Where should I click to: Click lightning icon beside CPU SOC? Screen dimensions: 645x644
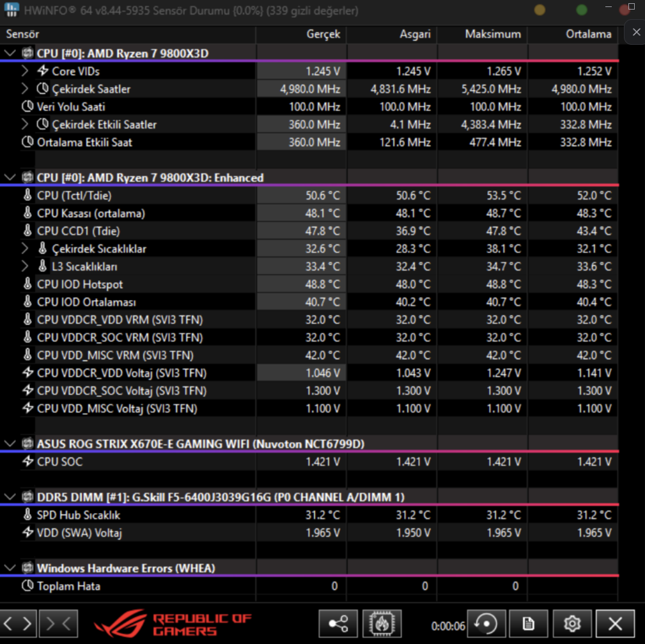[x=27, y=461]
